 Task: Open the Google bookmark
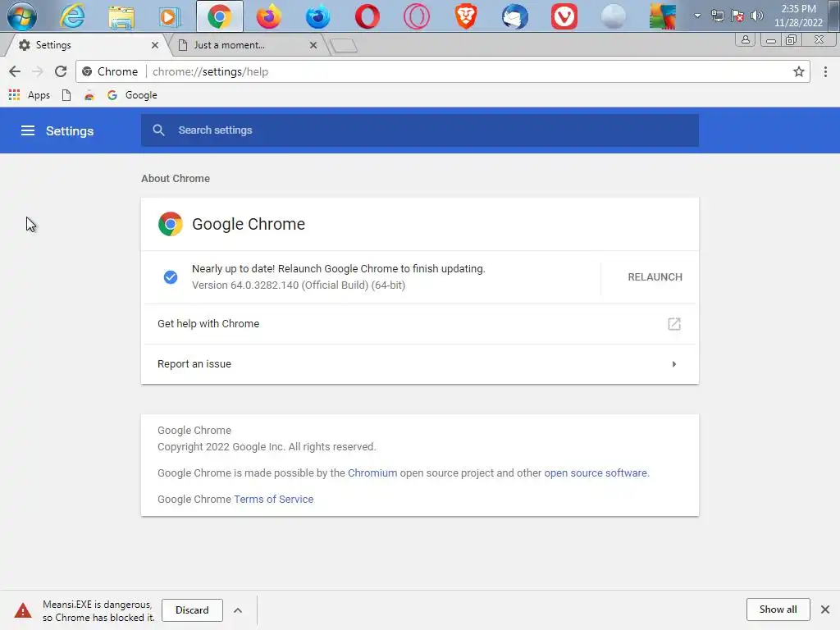132,95
